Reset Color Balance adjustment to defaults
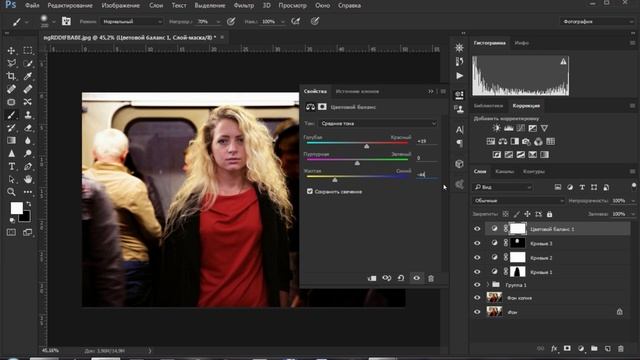This screenshot has width=640, height=360. click(x=401, y=278)
